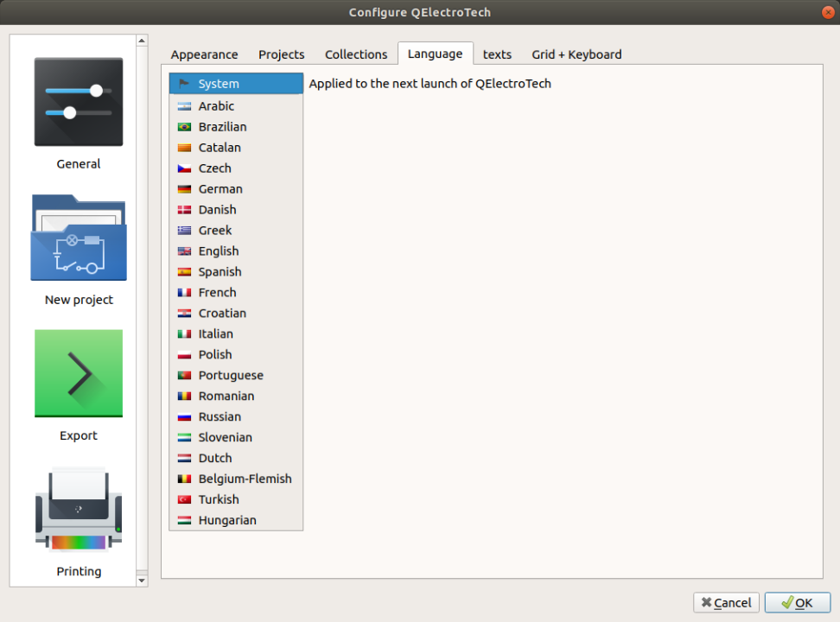Pick the 'Romanian' language label

coord(226,397)
